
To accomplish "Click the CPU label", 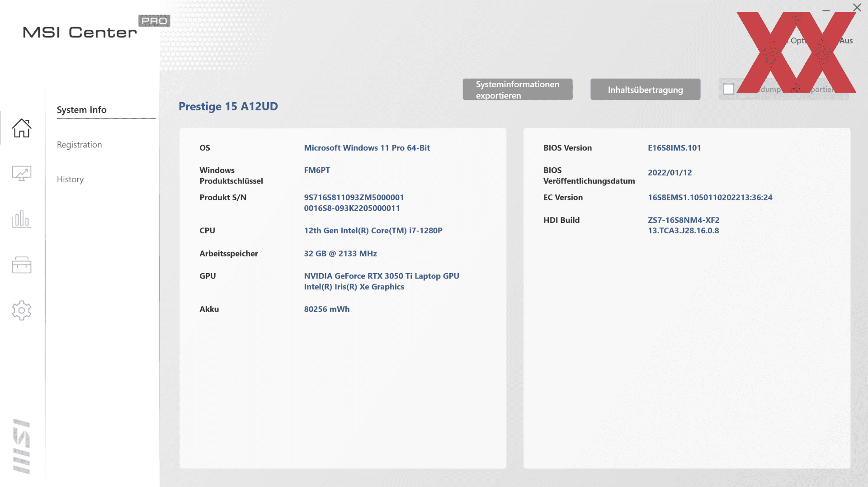I will pos(207,231).
